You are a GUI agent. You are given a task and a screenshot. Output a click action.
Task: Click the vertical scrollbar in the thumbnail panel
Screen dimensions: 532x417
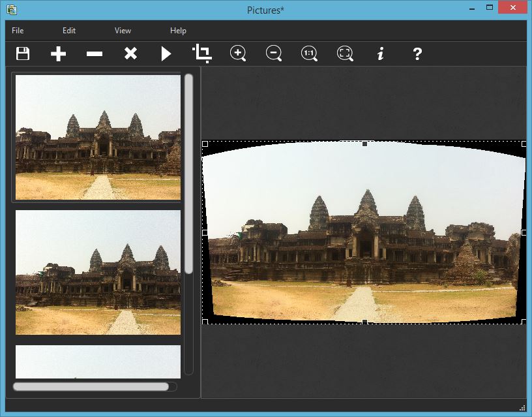(x=188, y=173)
